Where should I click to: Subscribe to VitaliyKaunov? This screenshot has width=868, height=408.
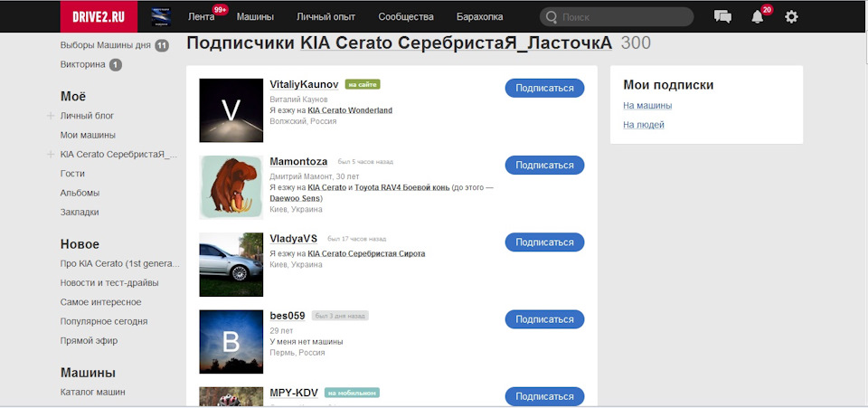coord(544,88)
